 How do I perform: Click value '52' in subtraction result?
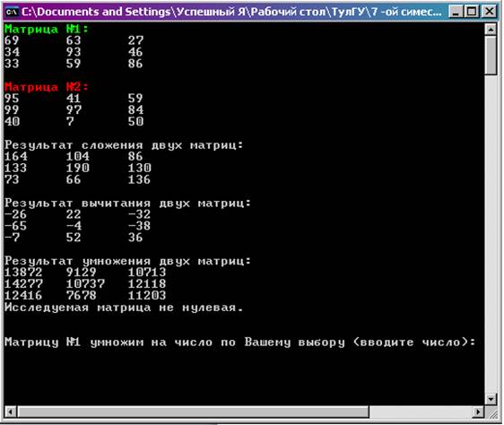[x=74, y=238]
